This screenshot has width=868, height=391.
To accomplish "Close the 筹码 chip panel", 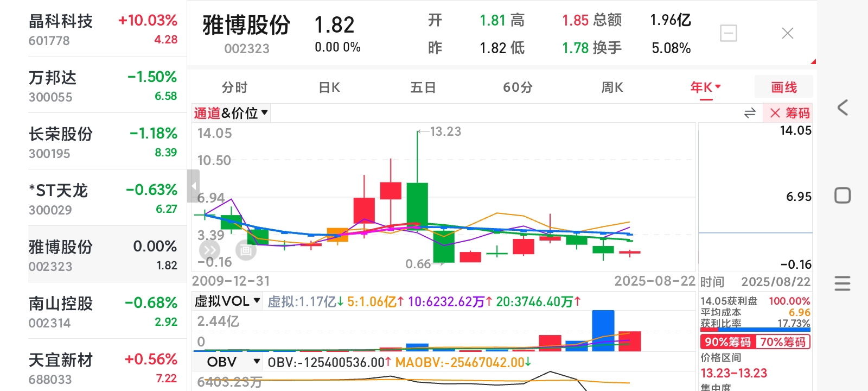I will coord(775,113).
